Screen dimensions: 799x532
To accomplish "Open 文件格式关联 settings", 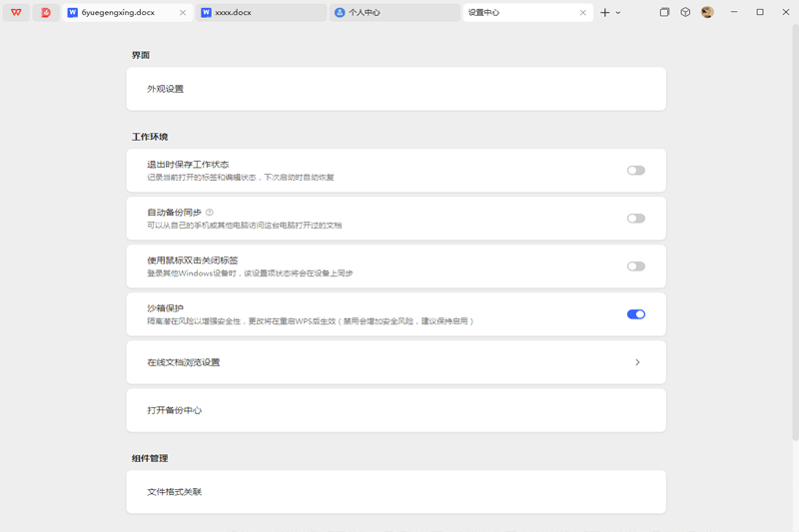I will click(x=396, y=492).
